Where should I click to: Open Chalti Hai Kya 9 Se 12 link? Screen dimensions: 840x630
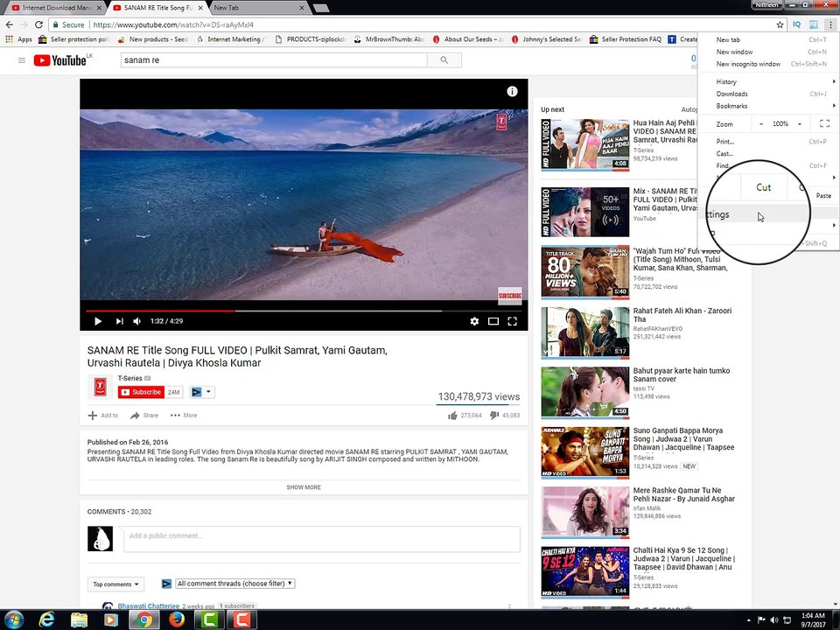(683, 559)
